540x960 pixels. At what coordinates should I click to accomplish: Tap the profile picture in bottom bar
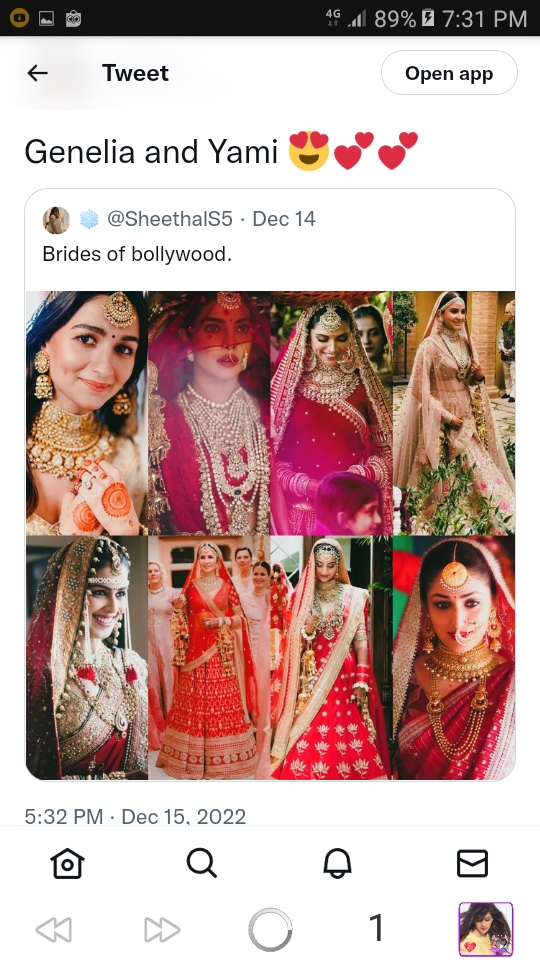click(x=486, y=929)
